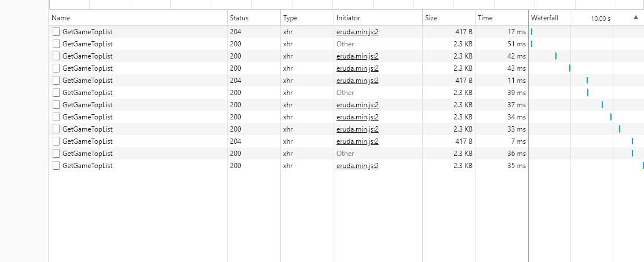This screenshot has width=644, height=262.
Task: Click the file icon of the 7 ms request
Action: (56, 141)
